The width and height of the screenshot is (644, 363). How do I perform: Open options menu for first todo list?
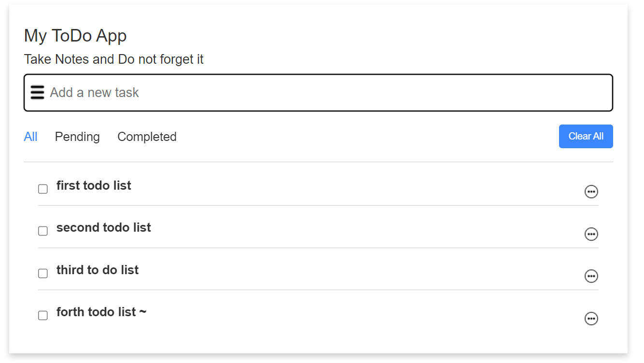coord(591,192)
